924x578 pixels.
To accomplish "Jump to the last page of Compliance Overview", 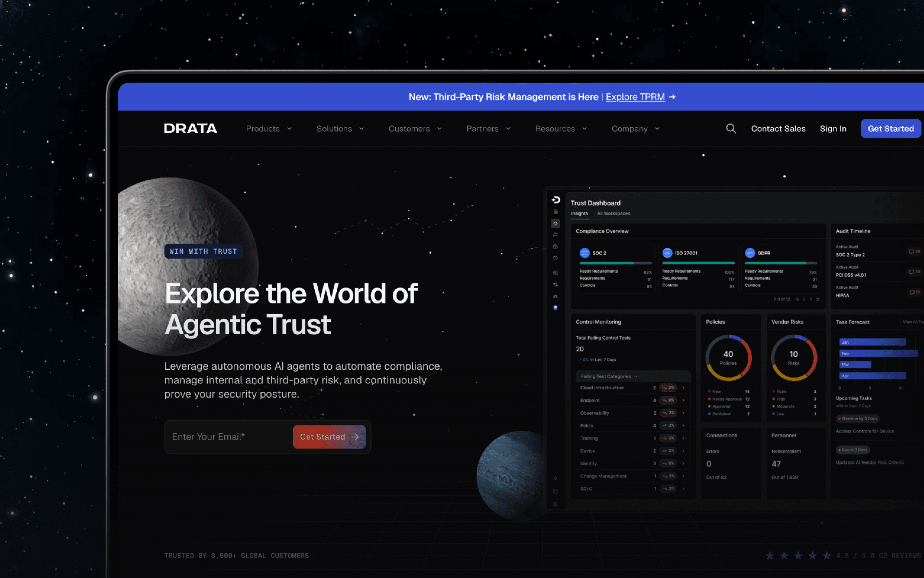I will click(x=818, y=299).
